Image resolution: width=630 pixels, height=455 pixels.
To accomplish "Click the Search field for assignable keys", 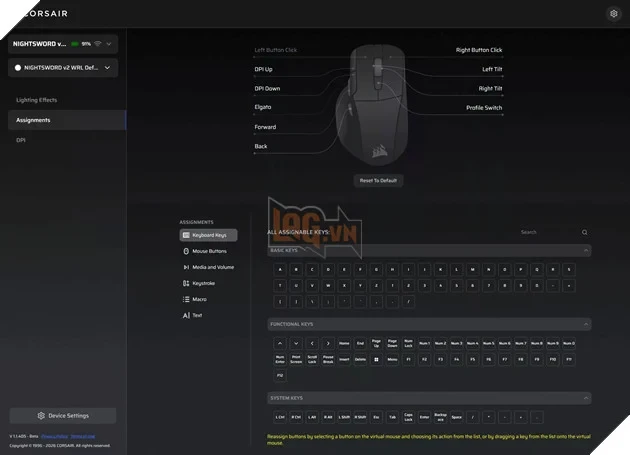I will [548, 232].
